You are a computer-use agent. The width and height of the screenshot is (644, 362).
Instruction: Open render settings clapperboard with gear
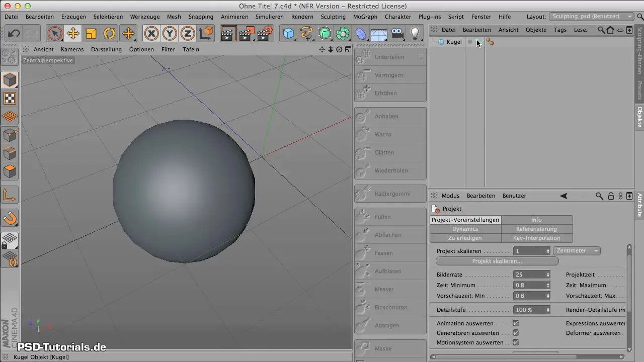265,34
